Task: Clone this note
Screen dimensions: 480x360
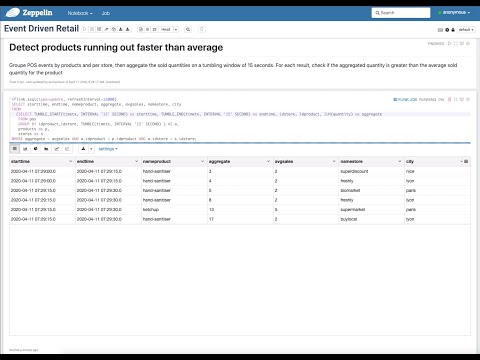Action: coord(114,29)
